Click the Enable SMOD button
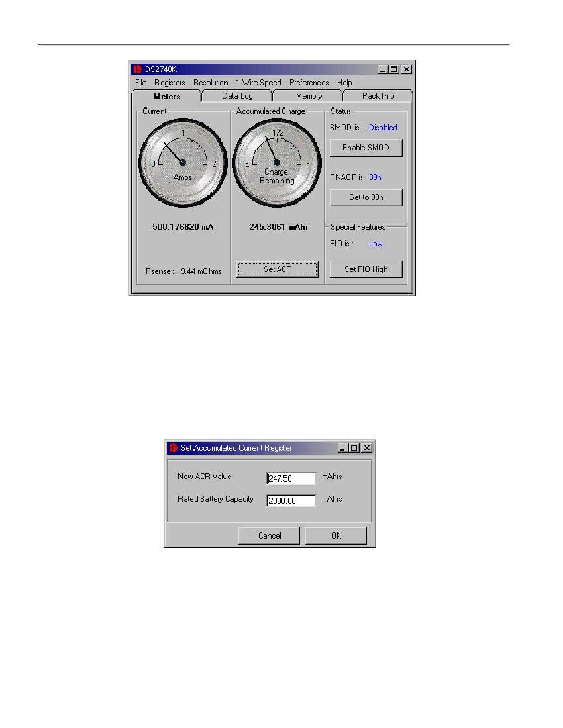 (366, 148)
